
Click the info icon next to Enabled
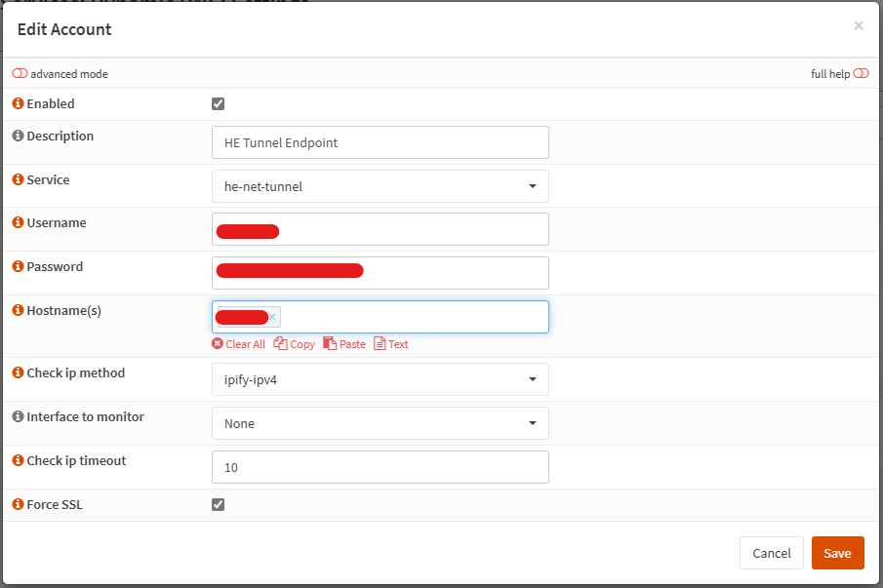[x=18, y=103]
